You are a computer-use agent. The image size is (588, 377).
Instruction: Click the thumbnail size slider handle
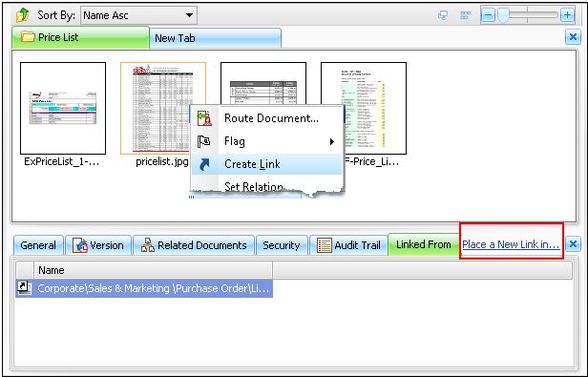(503, 15)
